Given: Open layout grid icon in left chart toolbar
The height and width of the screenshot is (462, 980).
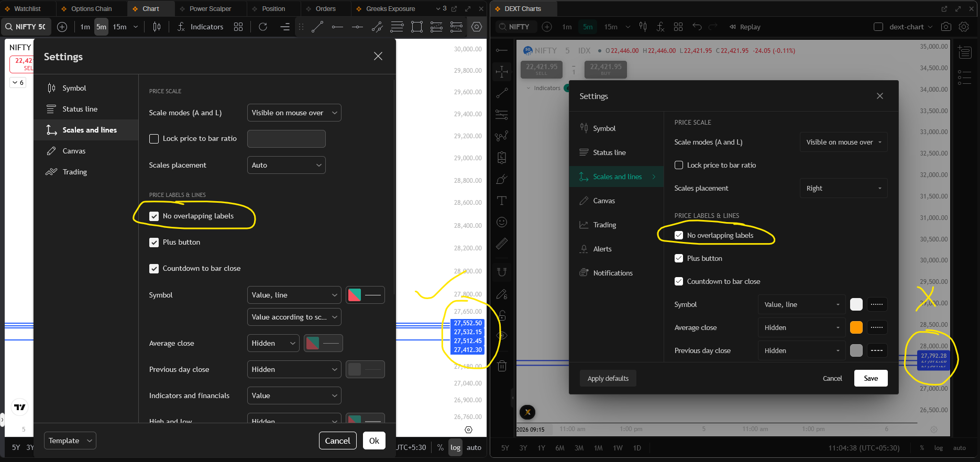Looking at the screenshot, I should (238, 27).
